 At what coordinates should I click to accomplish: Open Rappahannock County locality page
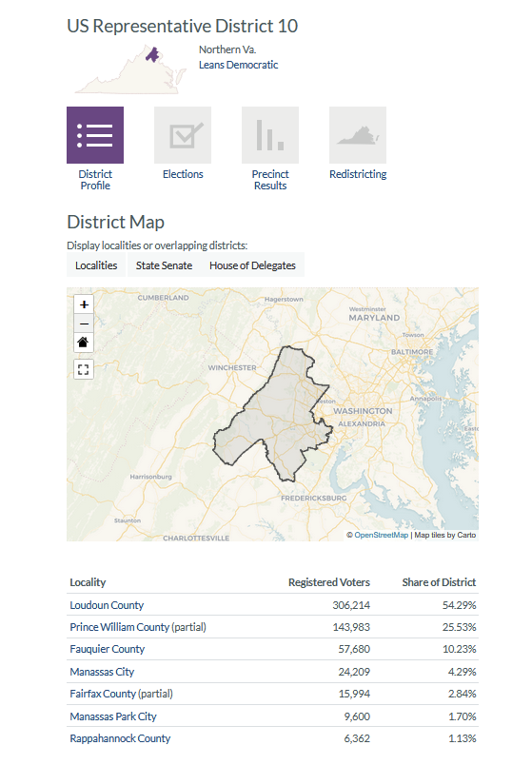120,738
